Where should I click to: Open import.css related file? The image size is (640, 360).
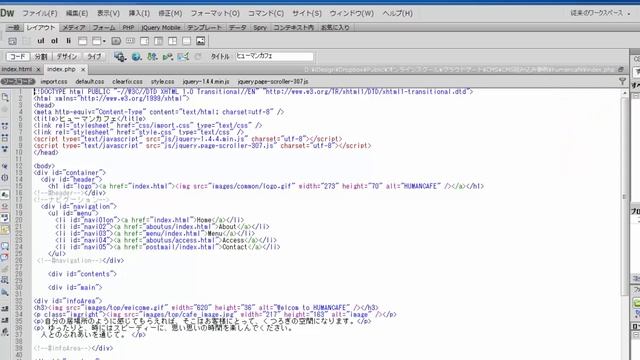click(x=54, y=82)
